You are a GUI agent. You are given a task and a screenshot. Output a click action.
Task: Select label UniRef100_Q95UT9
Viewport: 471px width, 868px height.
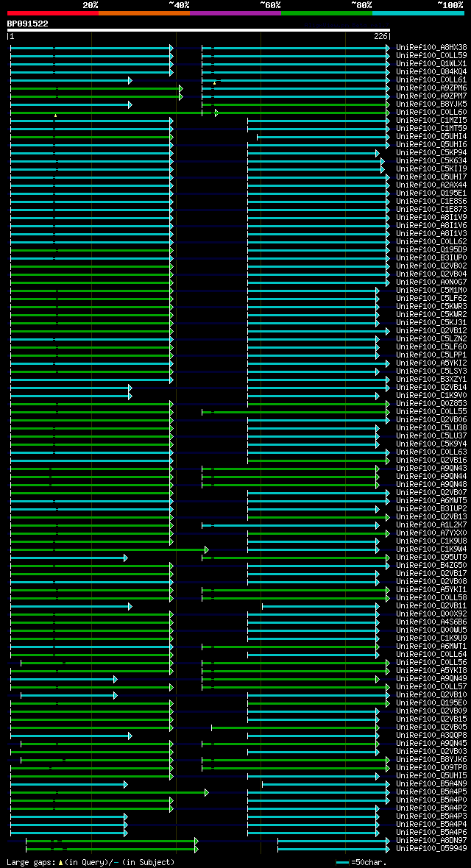tap(432, 557)
